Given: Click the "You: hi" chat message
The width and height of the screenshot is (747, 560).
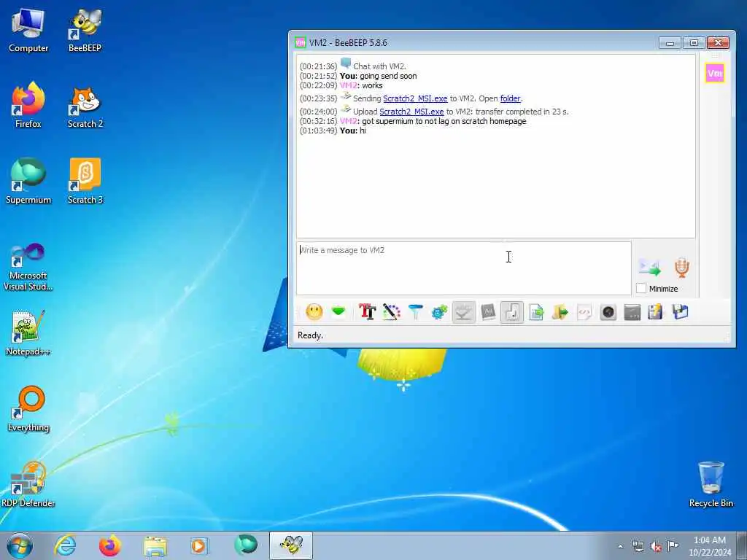Looking at the screenshot, I should click(x=352, y=131).
